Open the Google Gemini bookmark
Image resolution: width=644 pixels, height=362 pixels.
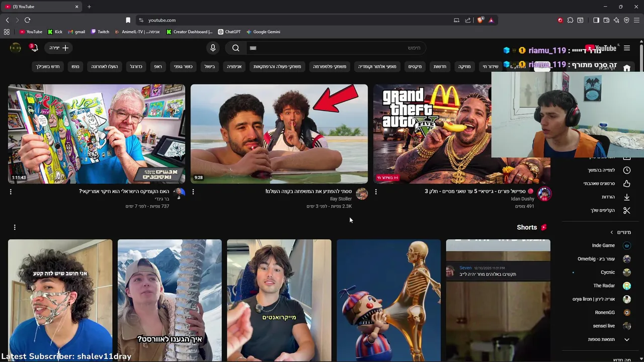tap(263, 32)
